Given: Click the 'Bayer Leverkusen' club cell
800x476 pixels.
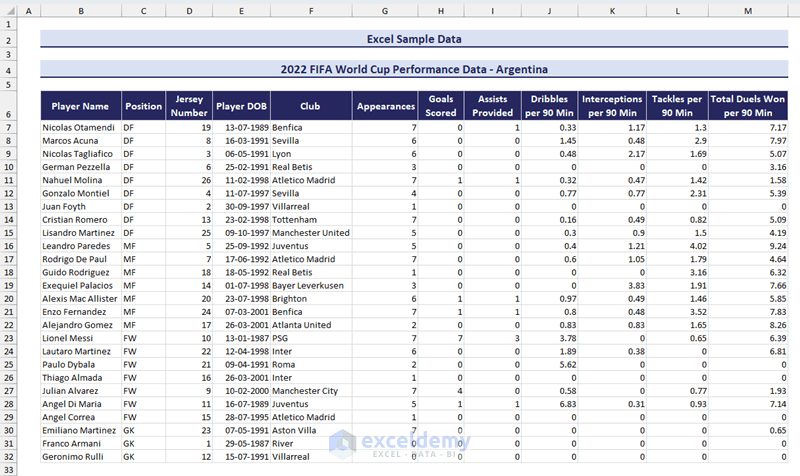Looking at the screenshot, I should 311,286.
